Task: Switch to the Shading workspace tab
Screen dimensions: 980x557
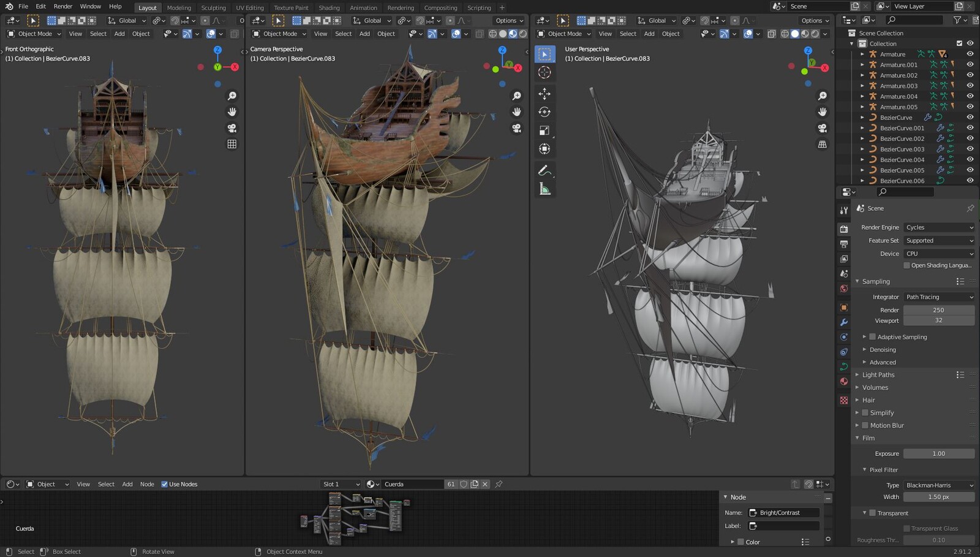Action: click(x=329, y=8)
